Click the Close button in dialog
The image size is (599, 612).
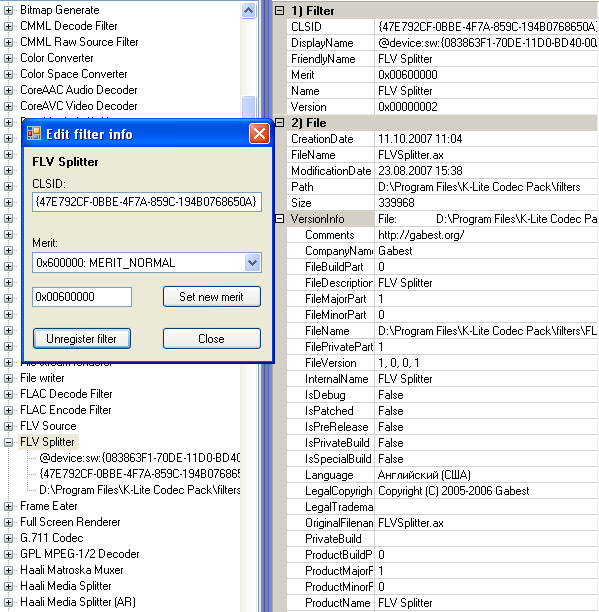pyautogui.click(x=212, y=338)
